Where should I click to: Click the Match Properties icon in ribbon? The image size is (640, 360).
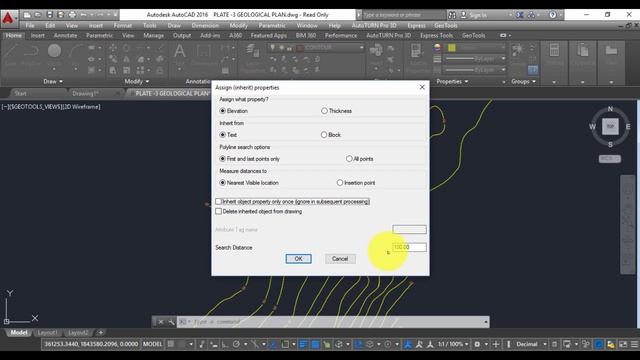(x=416, y=52)
